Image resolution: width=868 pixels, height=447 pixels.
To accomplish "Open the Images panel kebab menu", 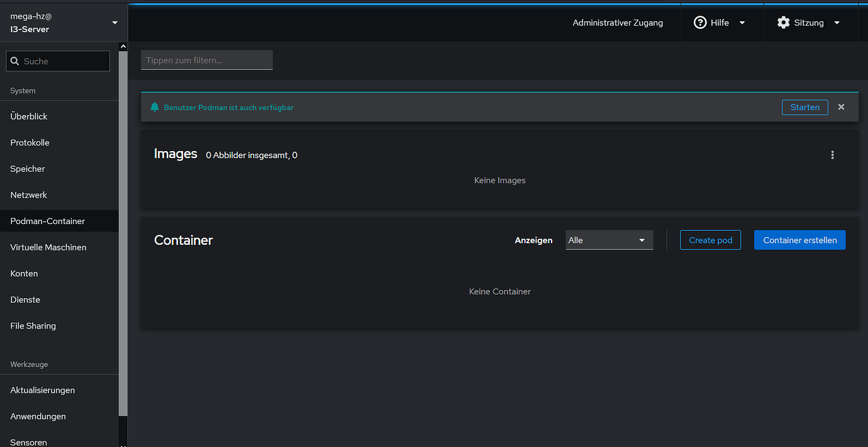I will pos(832,154).
